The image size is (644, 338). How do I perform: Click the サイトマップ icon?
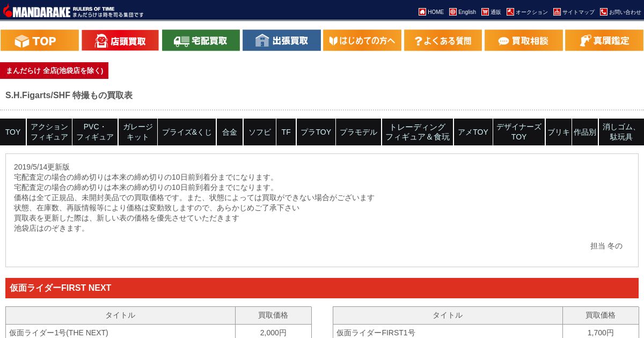[x=557, y=12]
